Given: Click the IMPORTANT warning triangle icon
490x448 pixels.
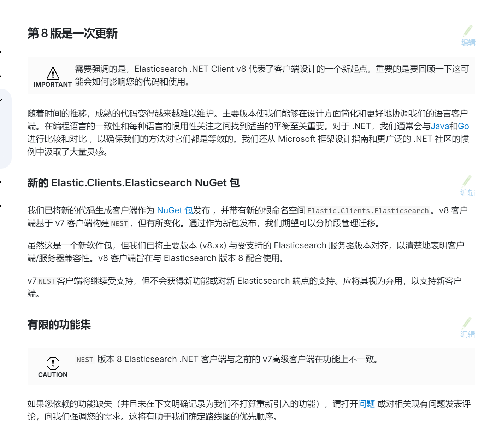Looking at the screenshot, I should (x=53, y=73).
